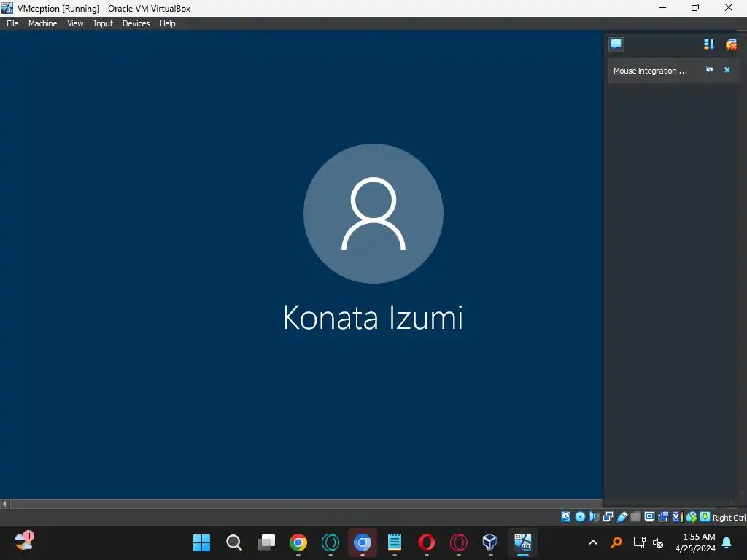Show details of Mouse integration notification
This screenshot has width=747, height=560.
709,70
